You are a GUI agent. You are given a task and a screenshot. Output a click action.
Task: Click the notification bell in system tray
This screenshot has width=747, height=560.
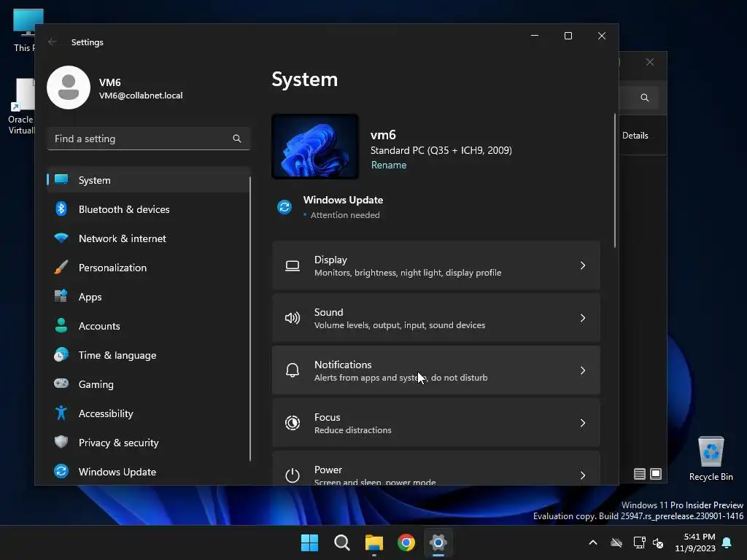[x=727, y=542]
